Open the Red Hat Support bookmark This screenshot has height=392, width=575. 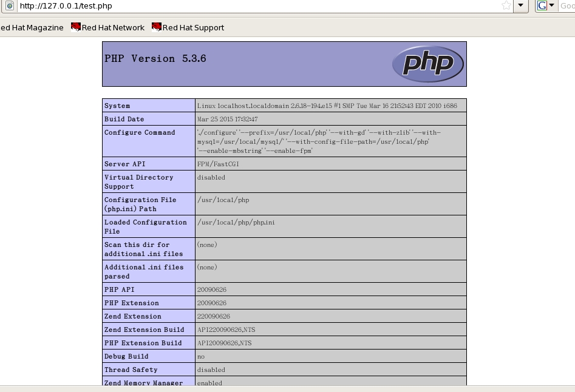pyautogui.click(x=188, y=27)
